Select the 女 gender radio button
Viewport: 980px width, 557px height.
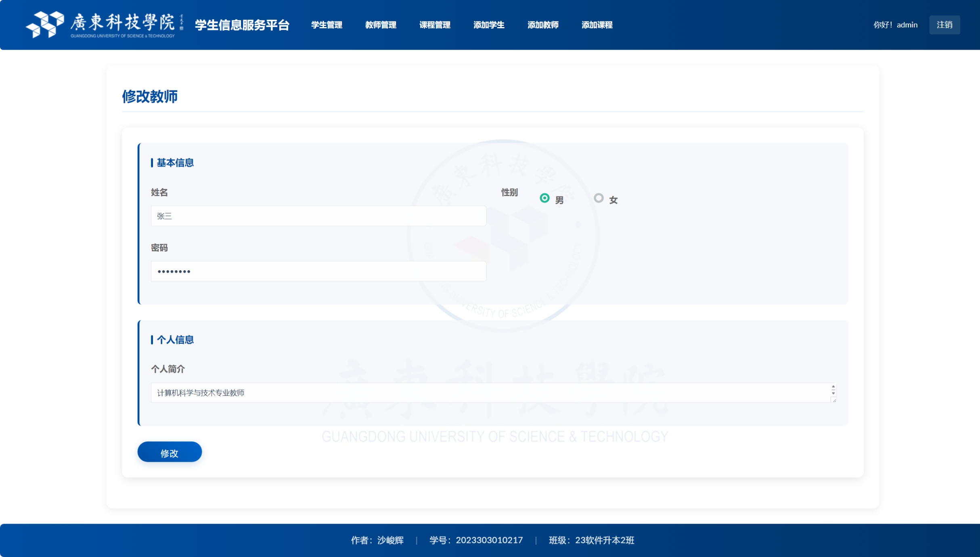tap(599, 198)
